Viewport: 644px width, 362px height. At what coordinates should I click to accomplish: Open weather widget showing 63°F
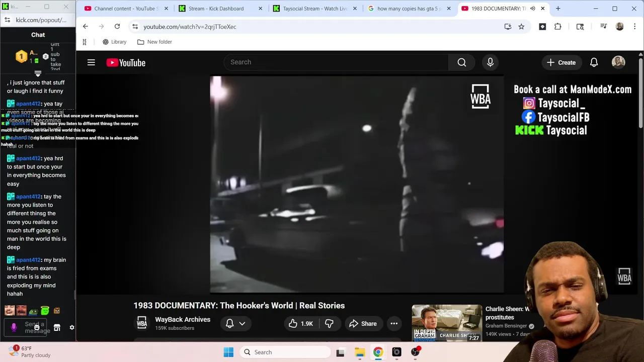point(29,351)
